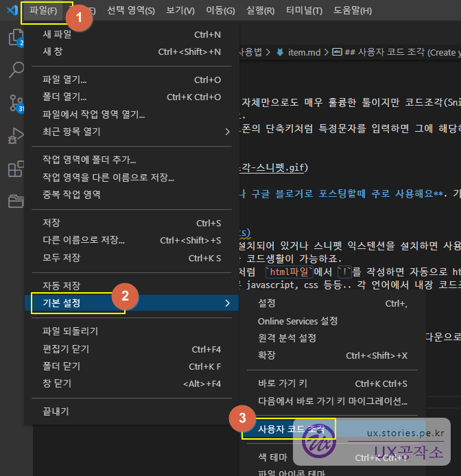Image resolution: width=461 pixels, height=476 pixels.
Task: Choose 폴더 열기... from the menu
Action: pos(132,97)
